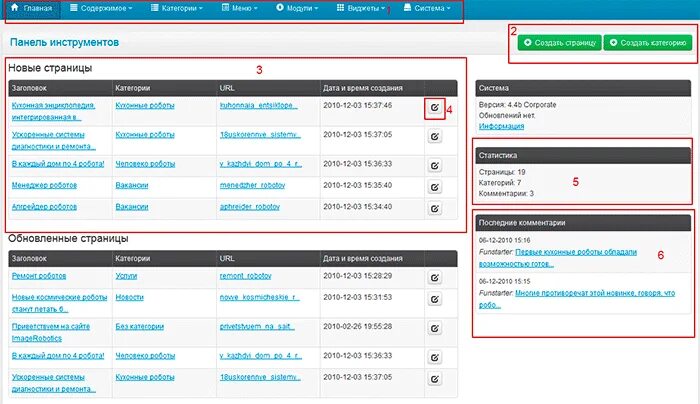Open the 'kuhonnaia_entsiklope..' URL link
The image size is (700, 404).
click(x=258, y=106)
